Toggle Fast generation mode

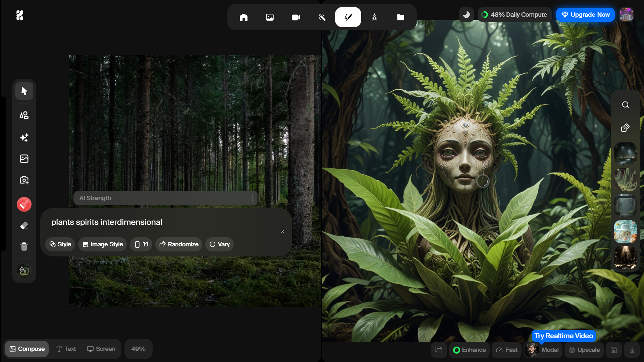[x=507, y=350]
